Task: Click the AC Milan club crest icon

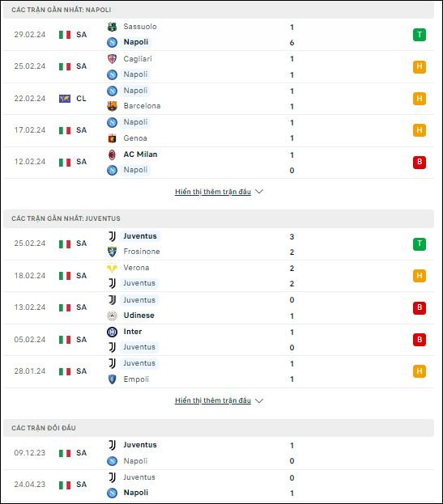Action: (112, 155)
